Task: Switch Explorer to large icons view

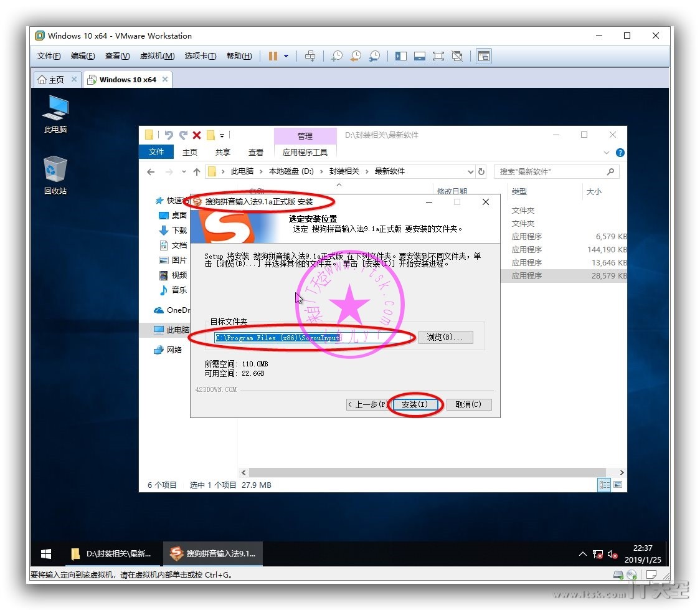Action: tap(618, 485)
